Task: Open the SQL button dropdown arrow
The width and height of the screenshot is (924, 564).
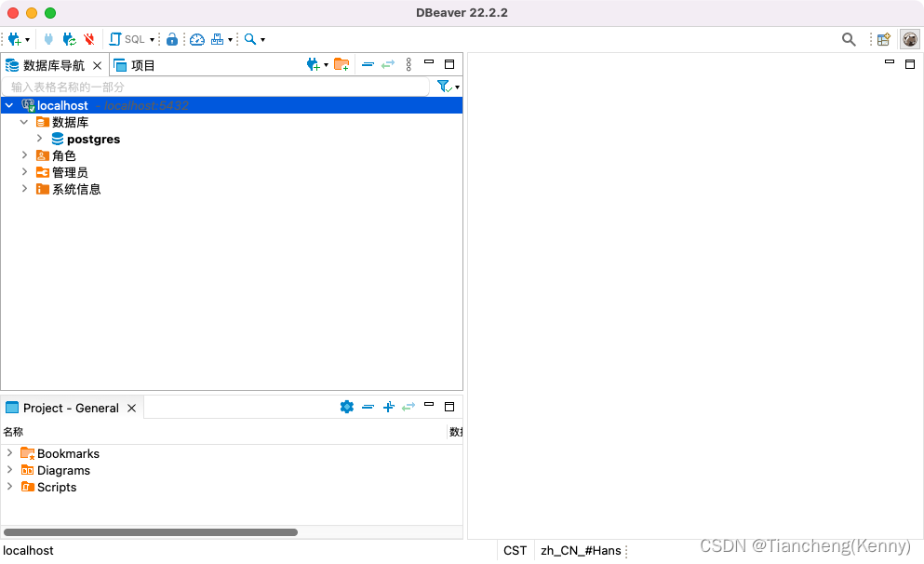Action: pyautogui.click(x=152, y=40)
